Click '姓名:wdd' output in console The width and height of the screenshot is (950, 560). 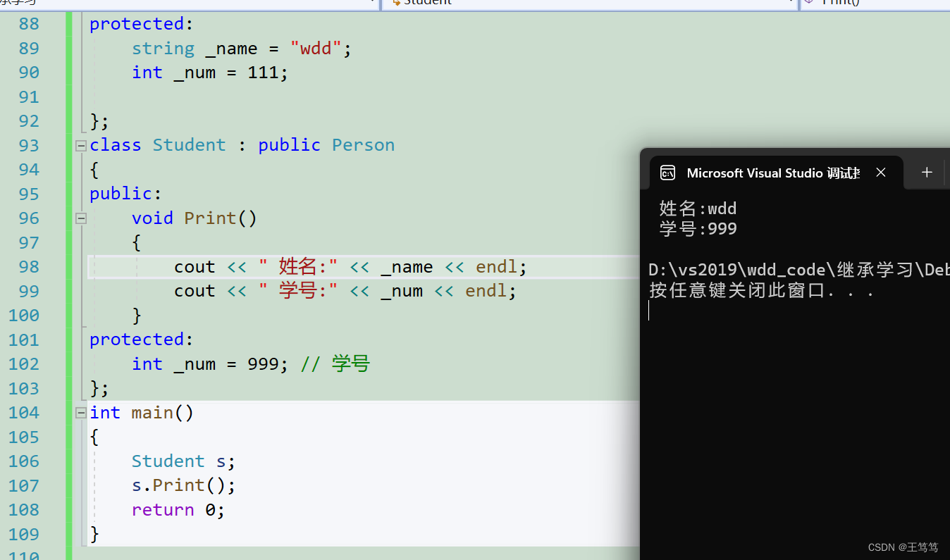pos(698,209)
